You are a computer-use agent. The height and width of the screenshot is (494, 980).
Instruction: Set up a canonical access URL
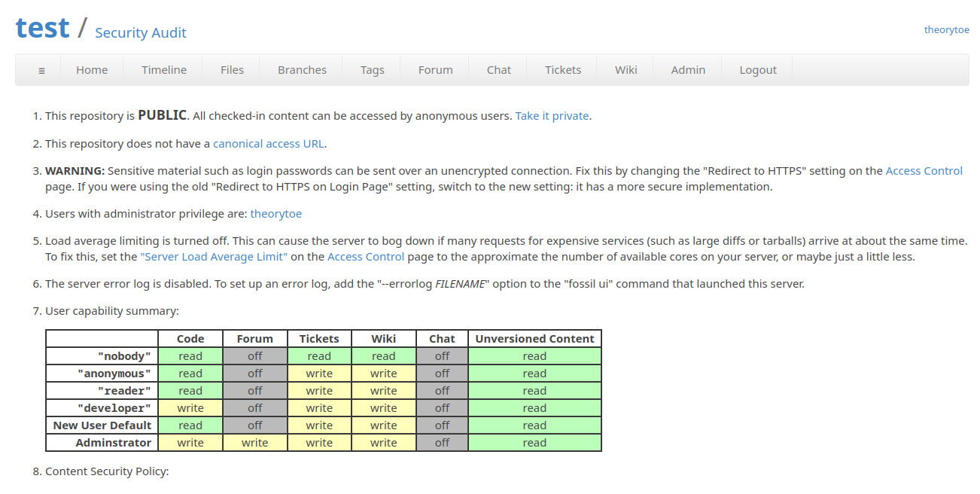(269, 143)
